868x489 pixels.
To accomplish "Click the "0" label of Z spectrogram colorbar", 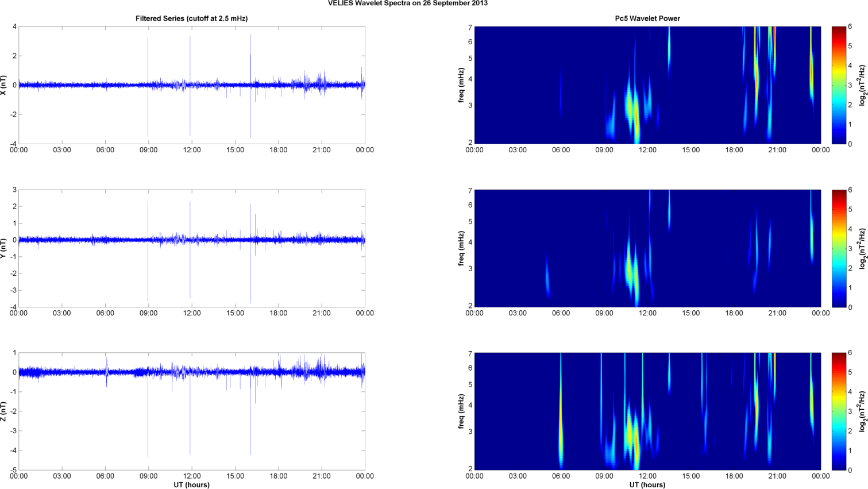I will (x=850, y=470).
